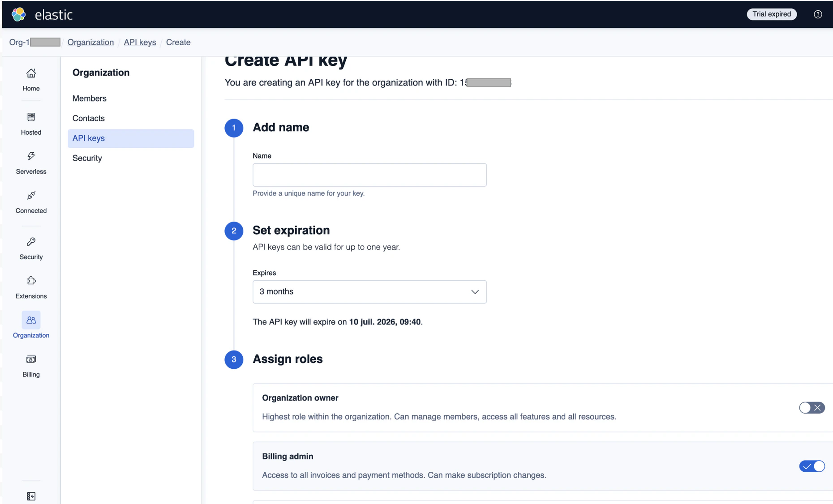Open the Extensions panel

[x=30, y=286]
